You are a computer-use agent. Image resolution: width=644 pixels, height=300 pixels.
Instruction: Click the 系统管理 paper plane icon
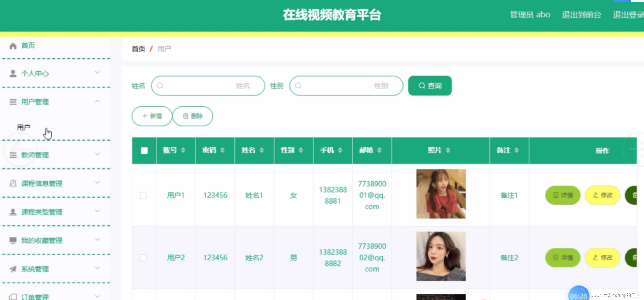point(13,269)
